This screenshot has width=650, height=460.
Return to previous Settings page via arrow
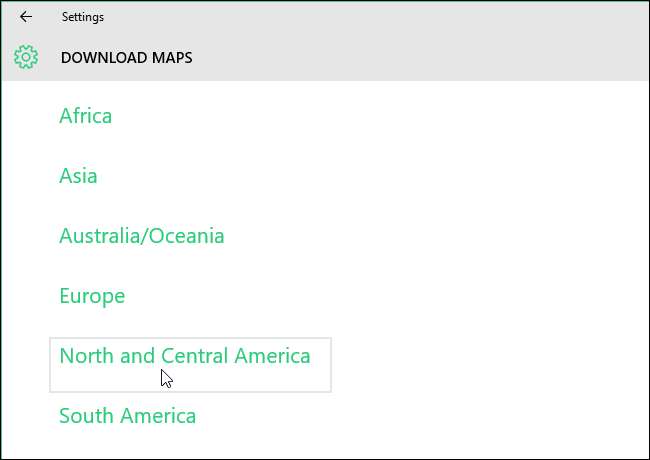(26, 17)
